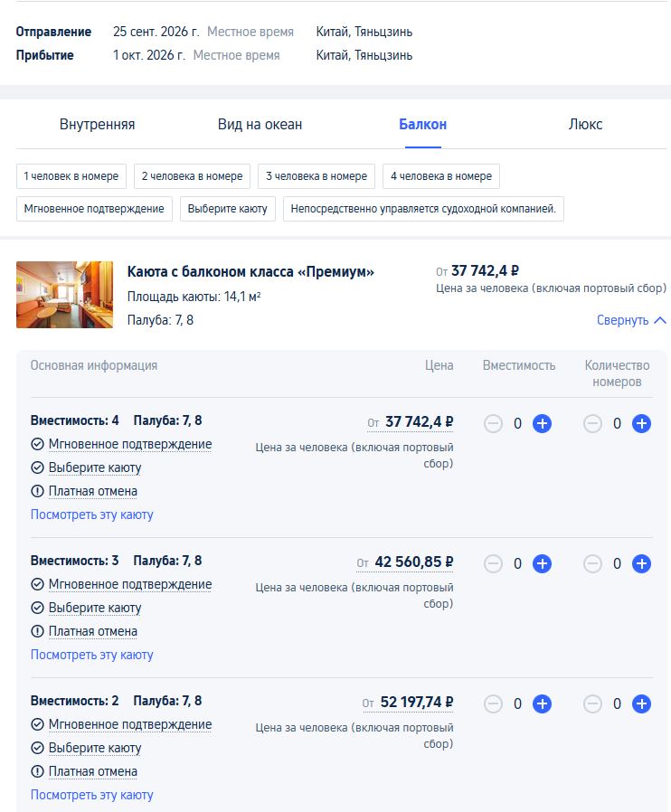Click the checkmark icon beside Выберите каюту, capacity 3

point(37,608)
